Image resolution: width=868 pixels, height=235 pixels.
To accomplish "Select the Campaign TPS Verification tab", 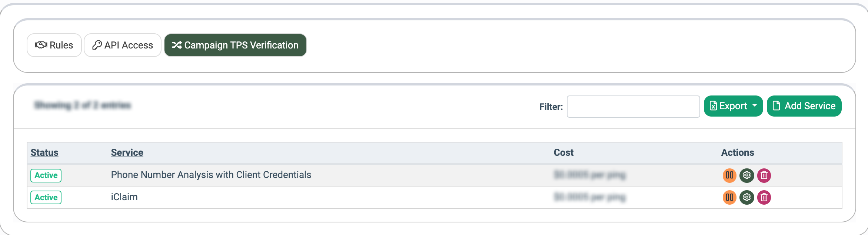I will coord(235,45).
